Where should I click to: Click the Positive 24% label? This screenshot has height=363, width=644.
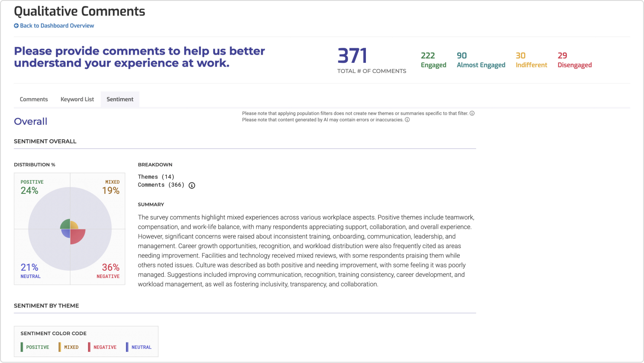32,187
